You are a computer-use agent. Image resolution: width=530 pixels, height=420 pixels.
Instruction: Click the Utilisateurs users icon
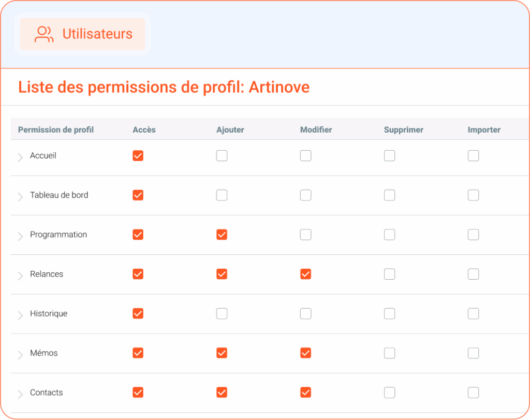pyautogui.click(x=44, y=34)
